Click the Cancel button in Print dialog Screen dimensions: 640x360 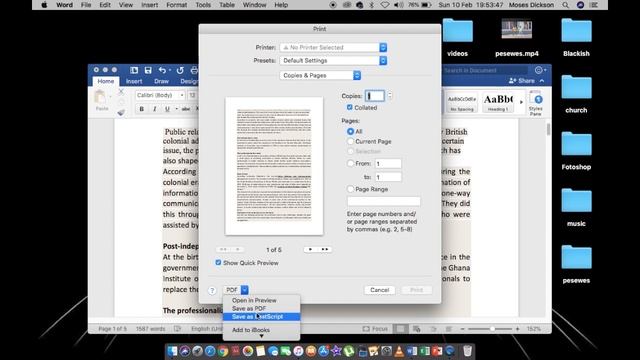click(380, 290)
